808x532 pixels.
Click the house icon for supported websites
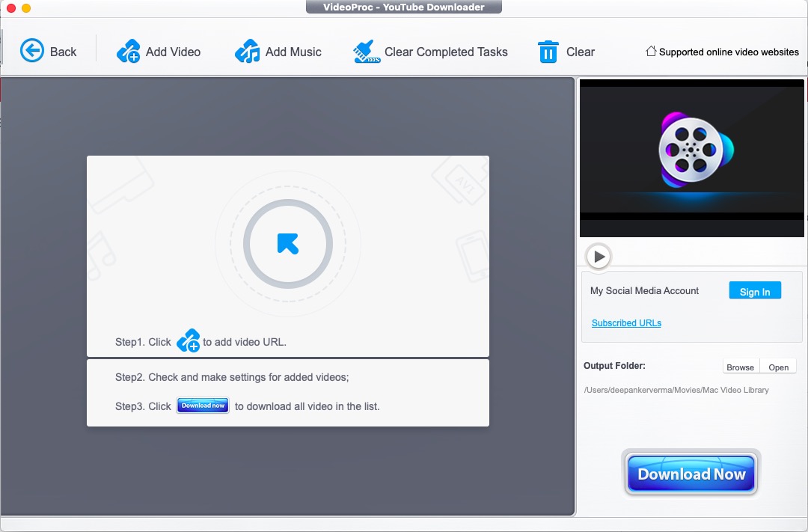pyautogui.click(x=651, y=52)
